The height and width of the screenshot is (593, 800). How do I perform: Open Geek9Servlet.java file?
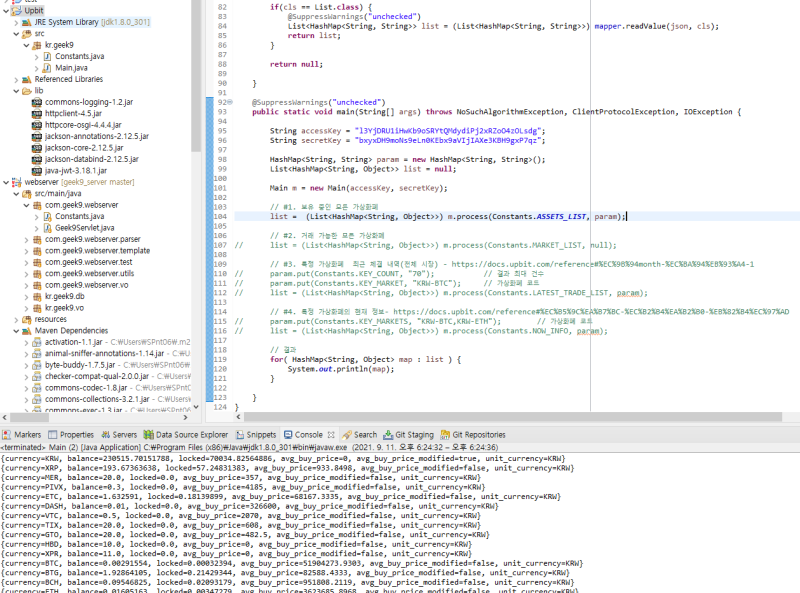(84, 228)
